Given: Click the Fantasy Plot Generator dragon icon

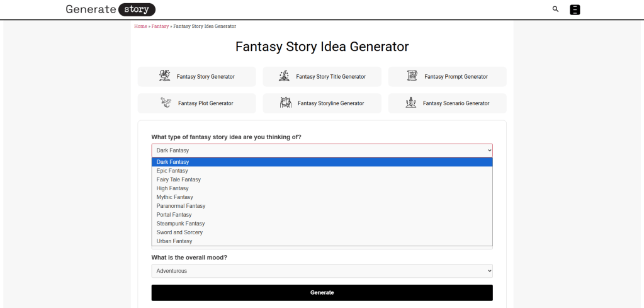Looking at the screenshot, I should pyautogui.click(x=166, y=103).
